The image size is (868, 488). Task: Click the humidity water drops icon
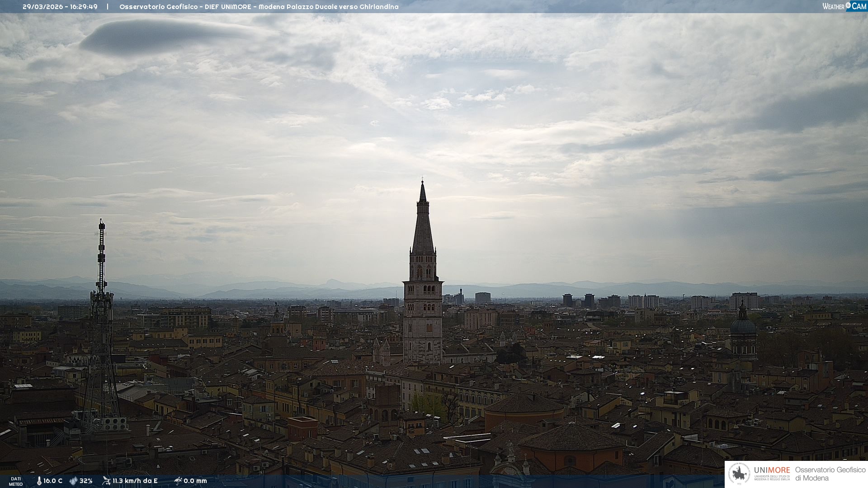(x=73, y=481)
